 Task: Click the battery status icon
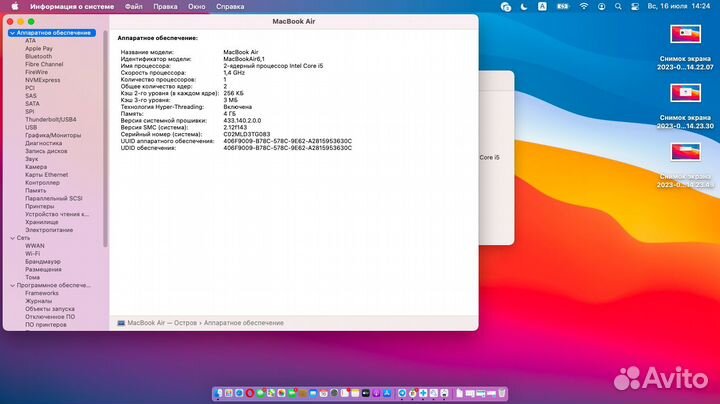[x=563, y=6]
